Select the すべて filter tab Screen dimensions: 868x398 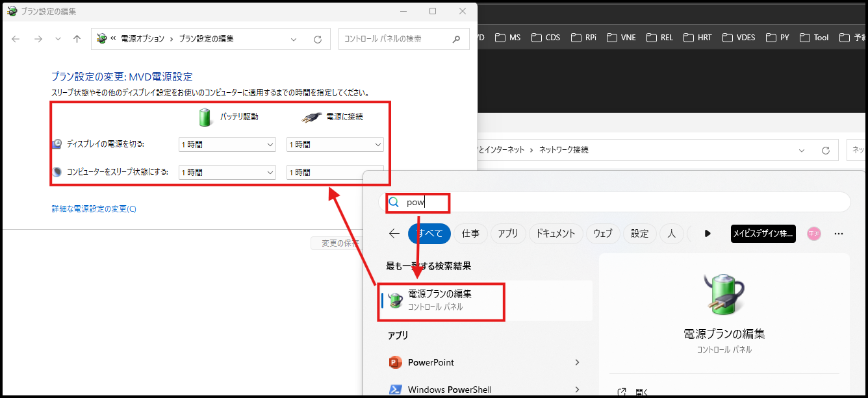[429, 234]
